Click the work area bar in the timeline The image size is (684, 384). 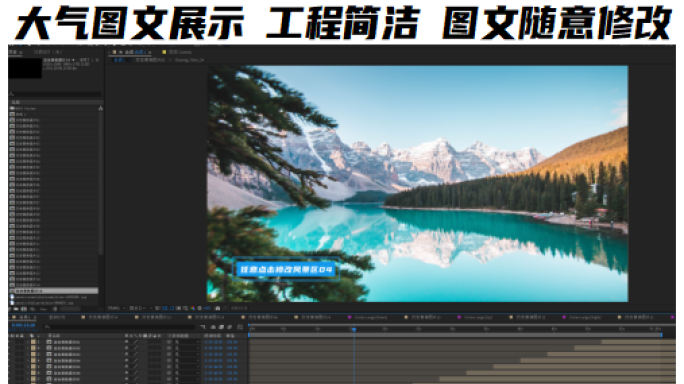click(x=455, y=335)
